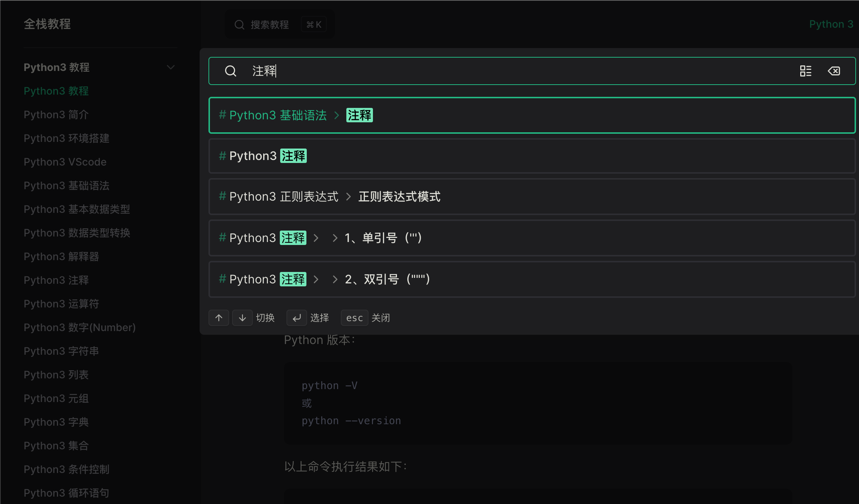The image size is (859, 504).
Task: Clear the search query with backspace icon
Action: (x=834, y=71)
